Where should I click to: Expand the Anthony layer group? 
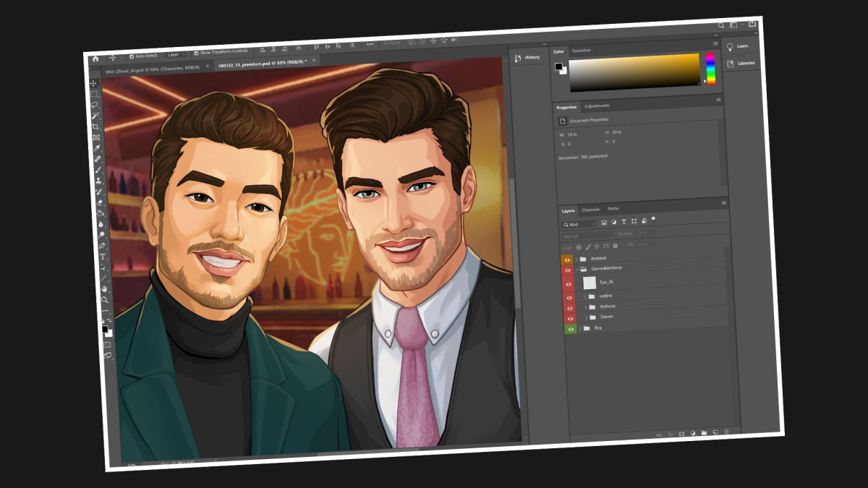[585, 307]
